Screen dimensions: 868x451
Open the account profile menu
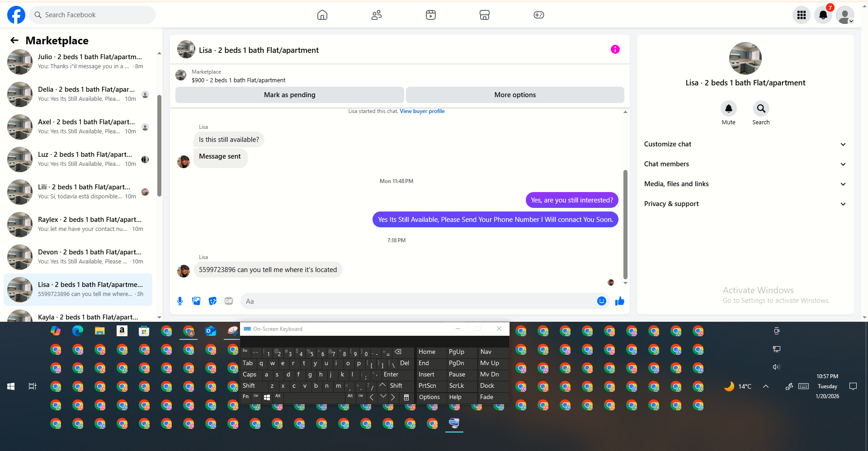point(845,15)
